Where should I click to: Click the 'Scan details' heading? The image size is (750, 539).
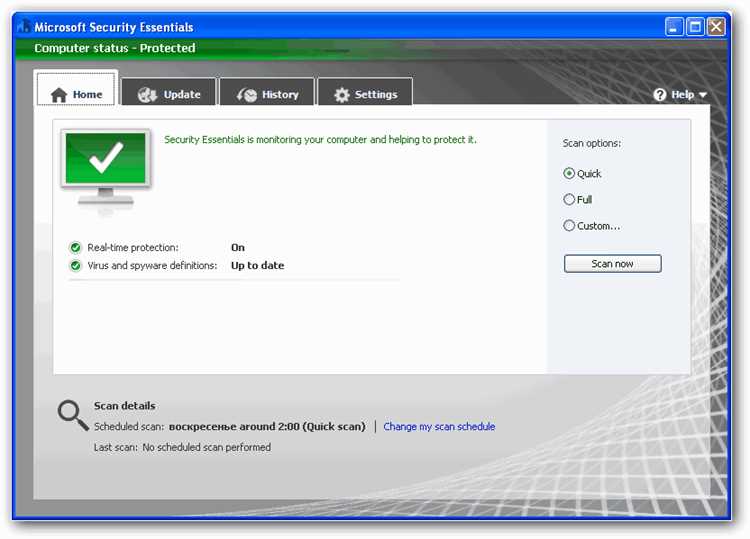click(124, 406)
